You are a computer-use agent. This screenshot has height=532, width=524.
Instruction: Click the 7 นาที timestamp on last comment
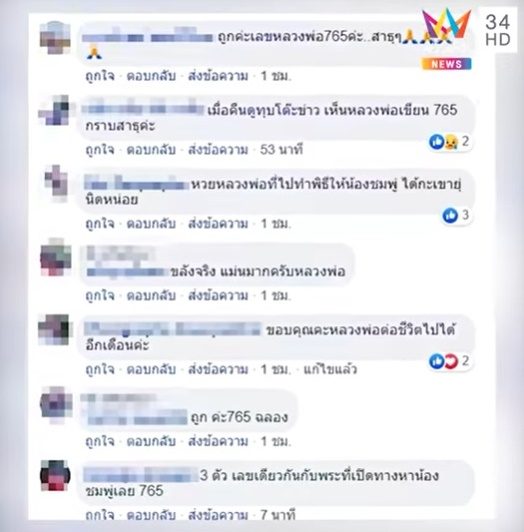pyautogui.click(x=278, y=515)
